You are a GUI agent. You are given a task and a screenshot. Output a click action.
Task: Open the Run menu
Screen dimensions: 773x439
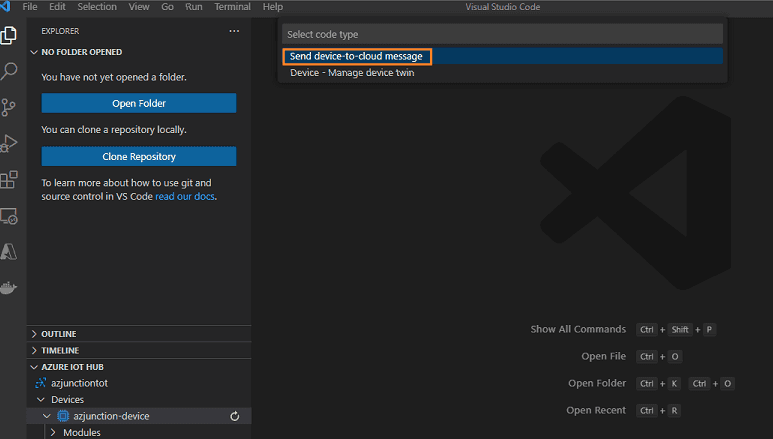pos(194,7)
